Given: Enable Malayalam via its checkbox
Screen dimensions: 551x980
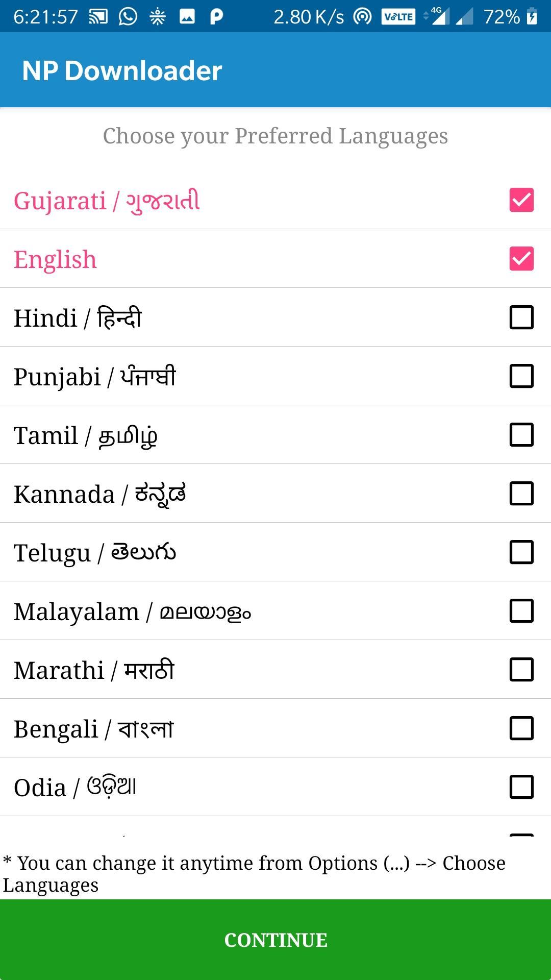Looking at the screenshot, I should (x=521, y=611).
